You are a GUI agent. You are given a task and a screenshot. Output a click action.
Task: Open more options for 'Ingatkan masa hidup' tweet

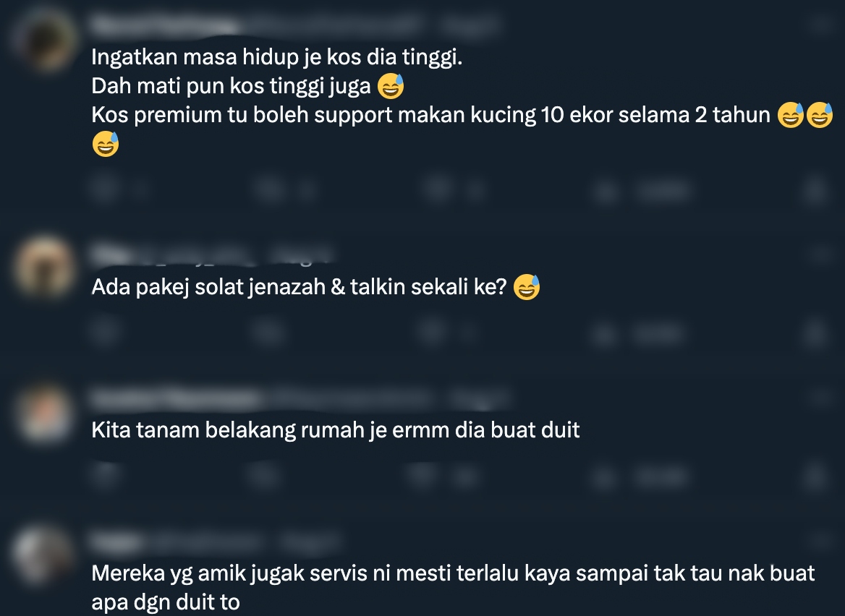[x=821, y=25]
